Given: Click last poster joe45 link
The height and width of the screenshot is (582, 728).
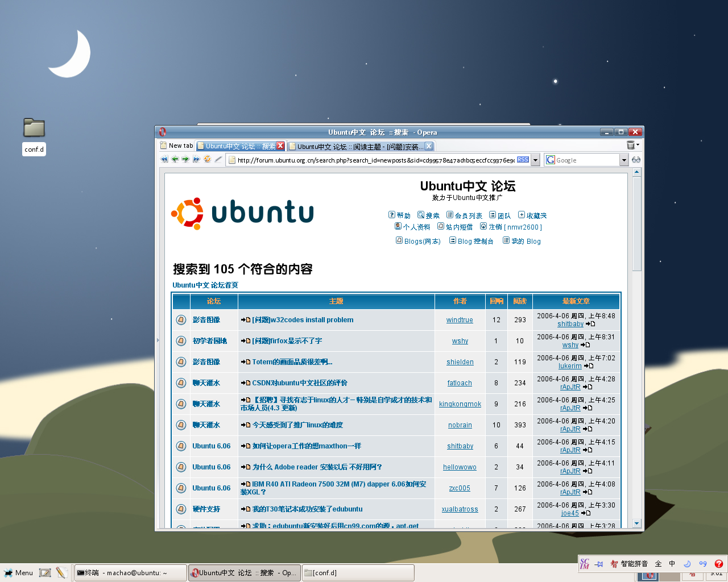Looking at the screenshot, I should (x=570, y=513).
